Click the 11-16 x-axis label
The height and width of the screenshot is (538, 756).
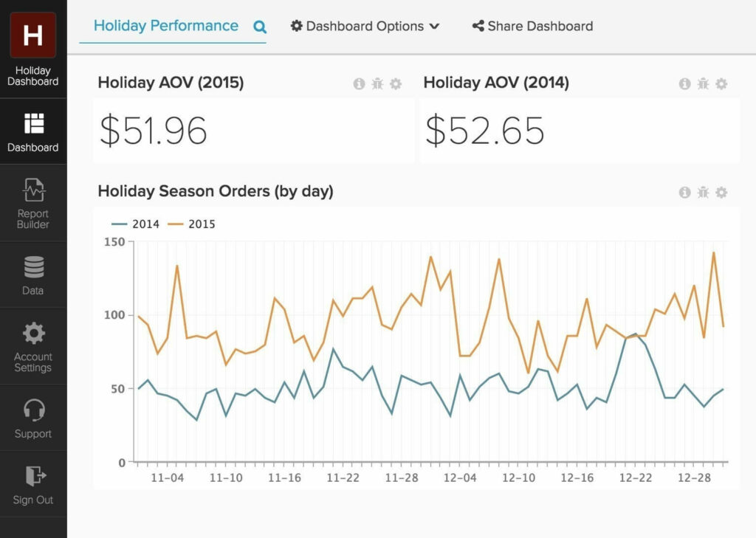[x=284, y=477]
